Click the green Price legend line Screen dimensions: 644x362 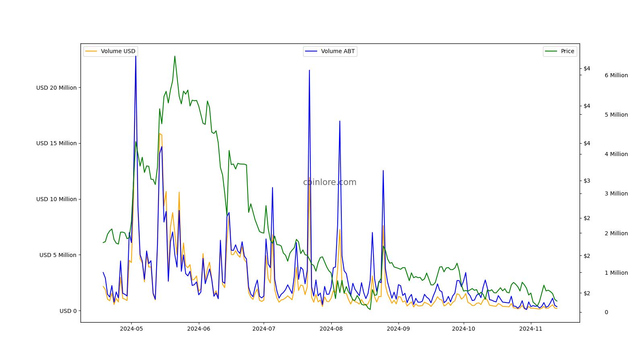pyautogui.click(x=551, y=51)
